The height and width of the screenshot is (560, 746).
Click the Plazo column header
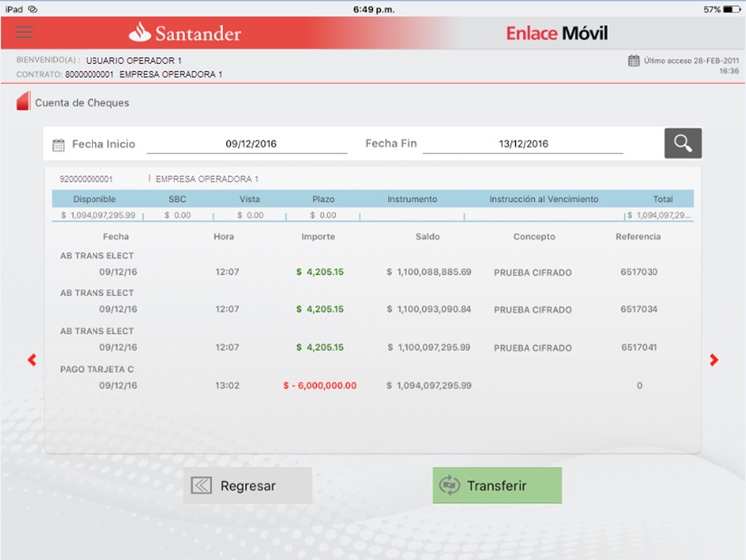pos(323,199)
